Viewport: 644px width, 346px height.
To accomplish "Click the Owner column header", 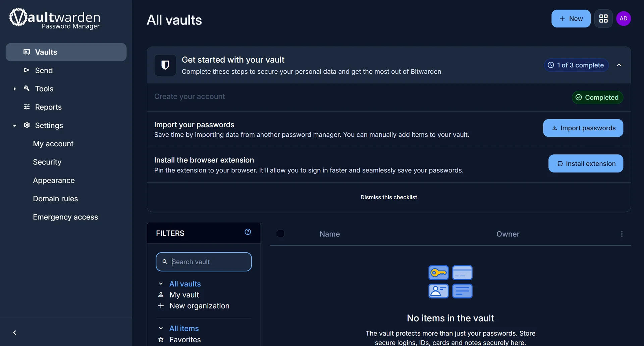I will [508, 234].
